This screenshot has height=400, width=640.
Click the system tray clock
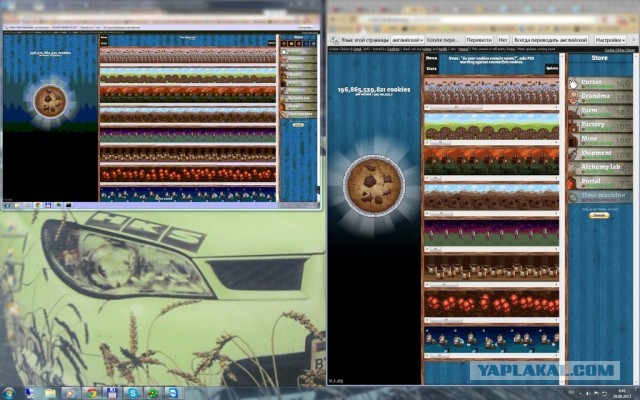point(622,393)
